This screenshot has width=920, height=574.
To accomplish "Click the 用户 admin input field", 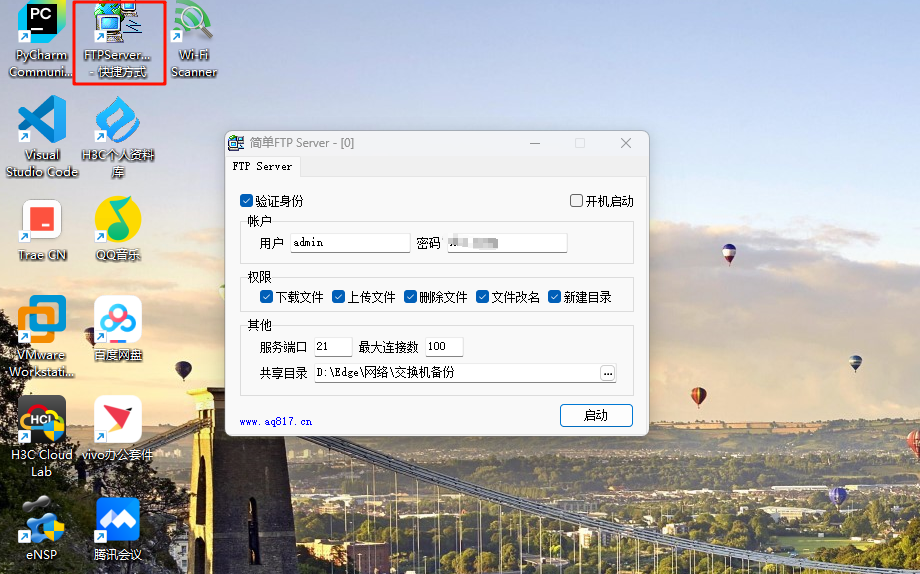I will [350, 243].
